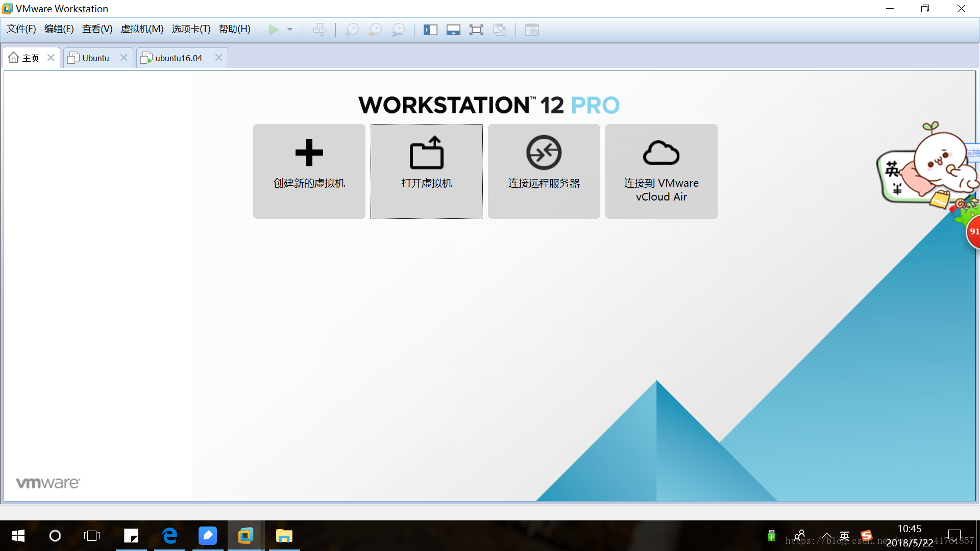The image size is (980, 551).
Task: Open the Snapshot Manager toolbar icon
Action: [398, 30]
